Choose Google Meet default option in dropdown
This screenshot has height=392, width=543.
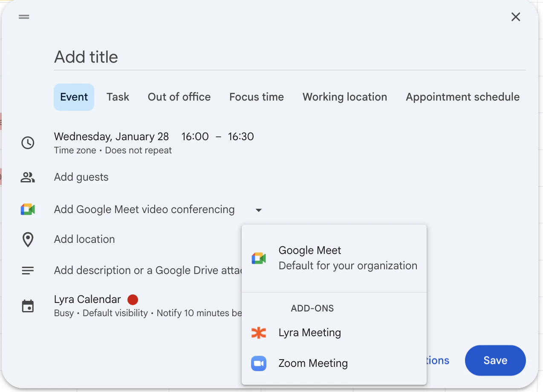pos(334,258)
